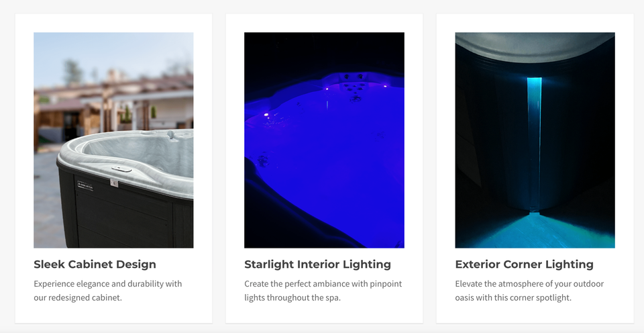
Task: Click the words 'lights throughout the spa'
Action: 292,297
